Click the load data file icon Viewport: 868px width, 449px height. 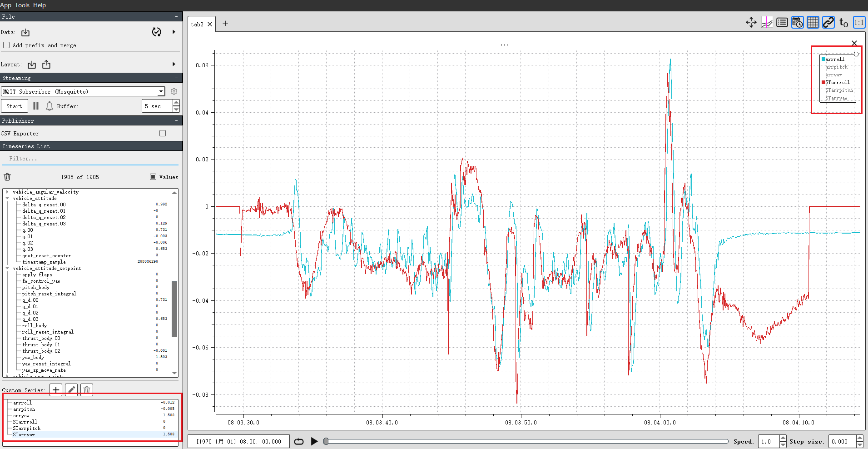(25, 32)
